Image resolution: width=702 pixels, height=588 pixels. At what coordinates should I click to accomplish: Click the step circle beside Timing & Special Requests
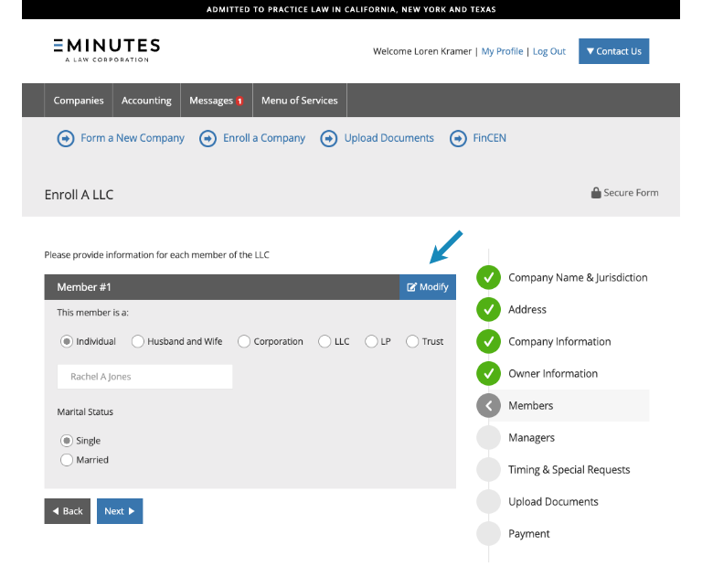(x=488, y=470)
